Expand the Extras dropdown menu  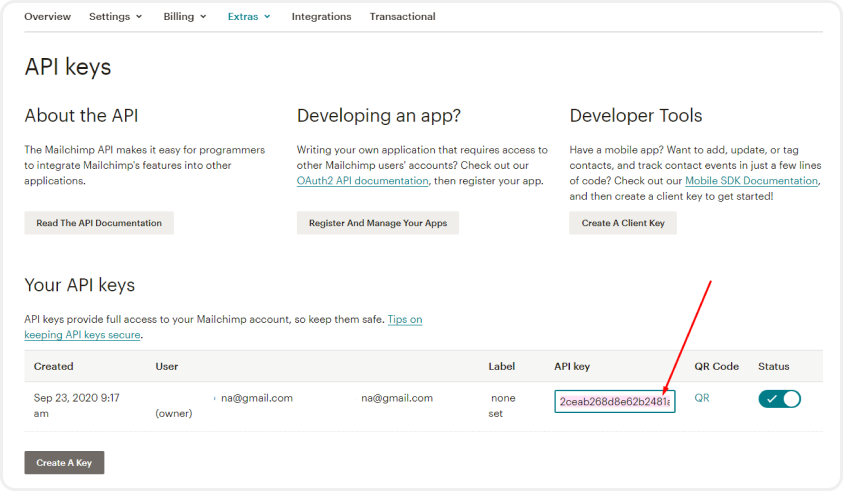point(249,17)
